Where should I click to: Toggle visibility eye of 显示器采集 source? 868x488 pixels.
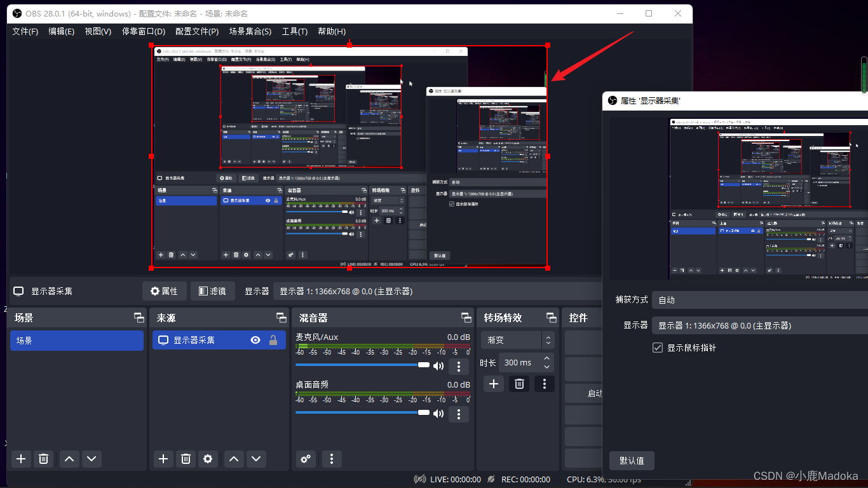[x=255, y=340]
